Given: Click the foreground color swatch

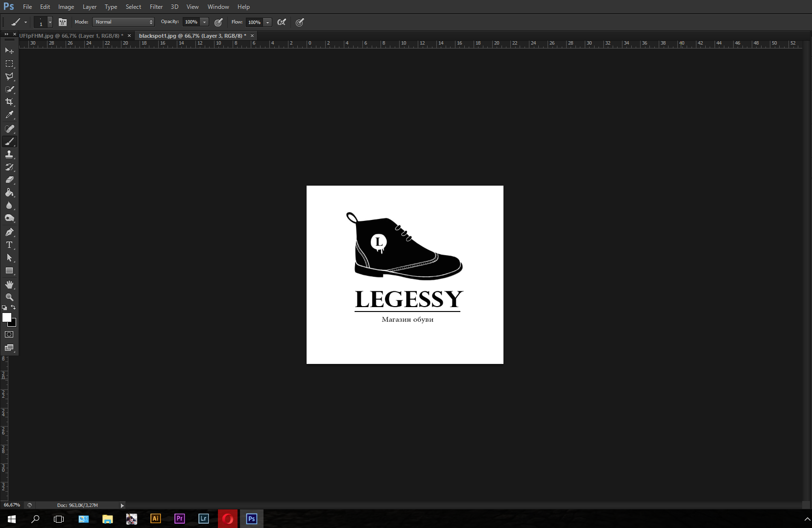Looking at the screenshot, I should 6,317.
